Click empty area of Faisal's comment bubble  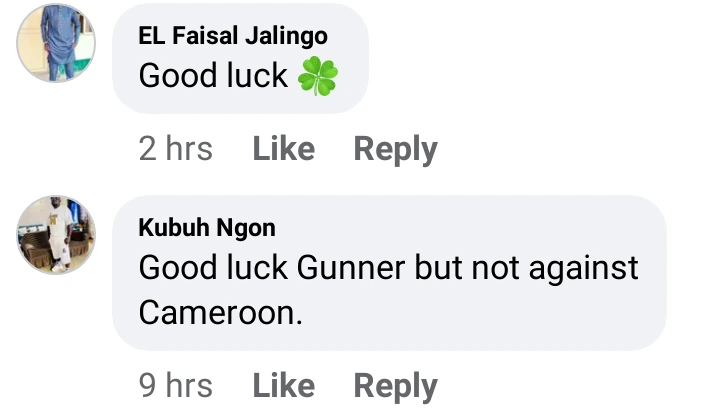[x=352, y=37]
